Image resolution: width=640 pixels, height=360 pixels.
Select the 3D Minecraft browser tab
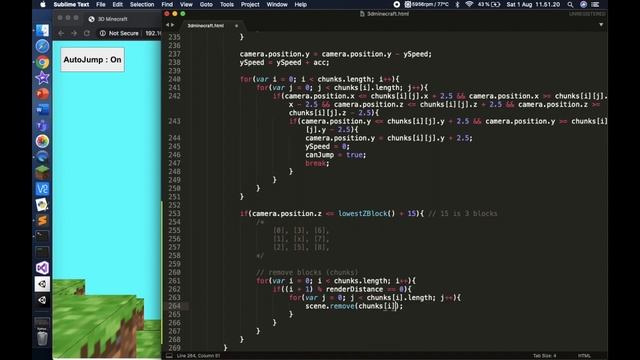click(113, 19)
